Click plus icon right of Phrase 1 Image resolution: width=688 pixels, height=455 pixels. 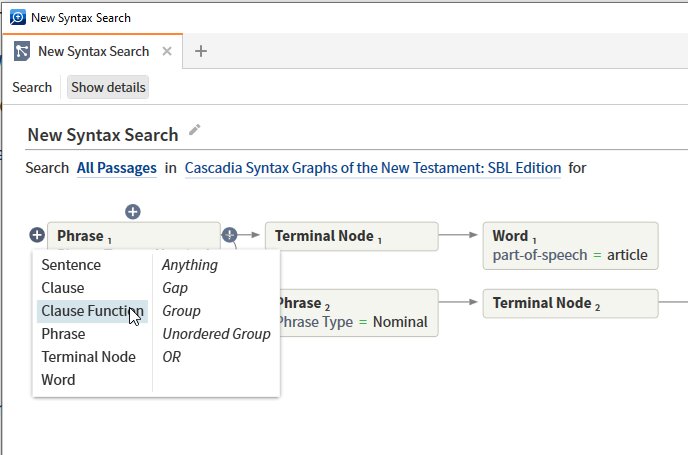(x=229, y=235)
